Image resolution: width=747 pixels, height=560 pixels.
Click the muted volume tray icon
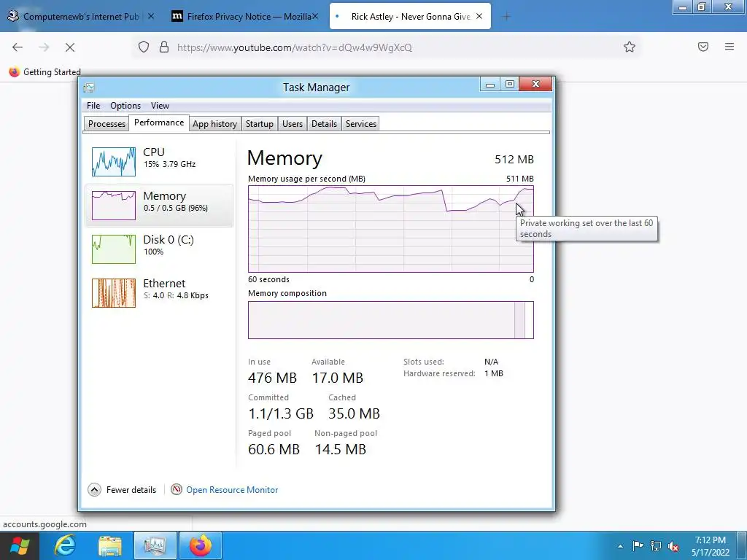[x=673, y=545]
